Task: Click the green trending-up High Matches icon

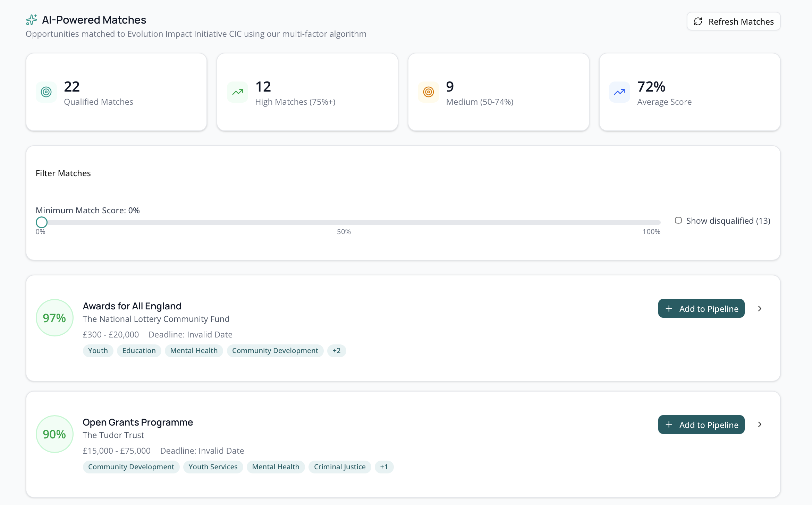Action: [x=237, y=92]
